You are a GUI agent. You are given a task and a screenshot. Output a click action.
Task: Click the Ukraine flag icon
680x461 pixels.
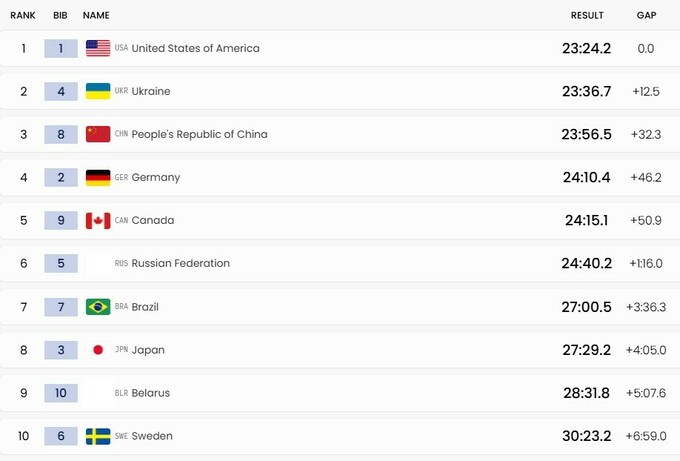tap(98, 91)
